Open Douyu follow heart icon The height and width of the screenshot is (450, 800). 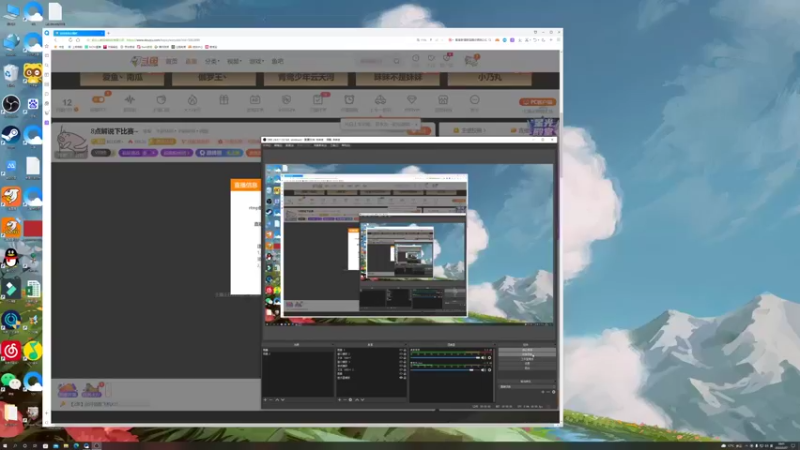(431, 58)
